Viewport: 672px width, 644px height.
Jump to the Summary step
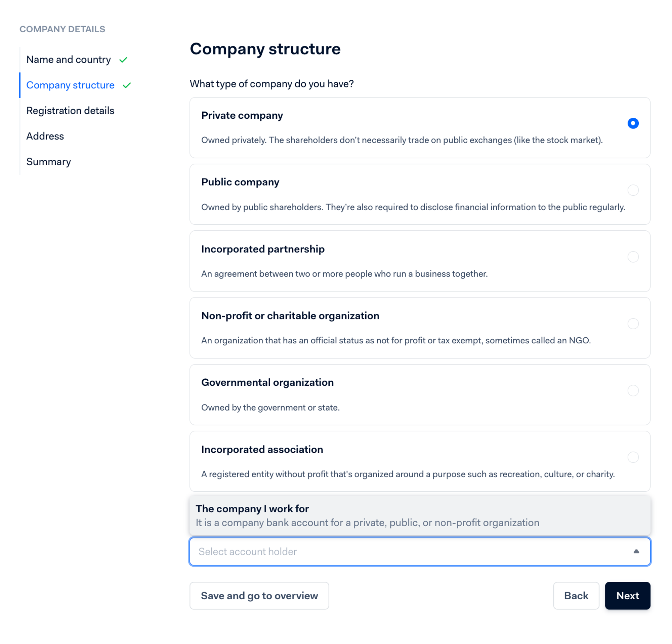point(49,162)
